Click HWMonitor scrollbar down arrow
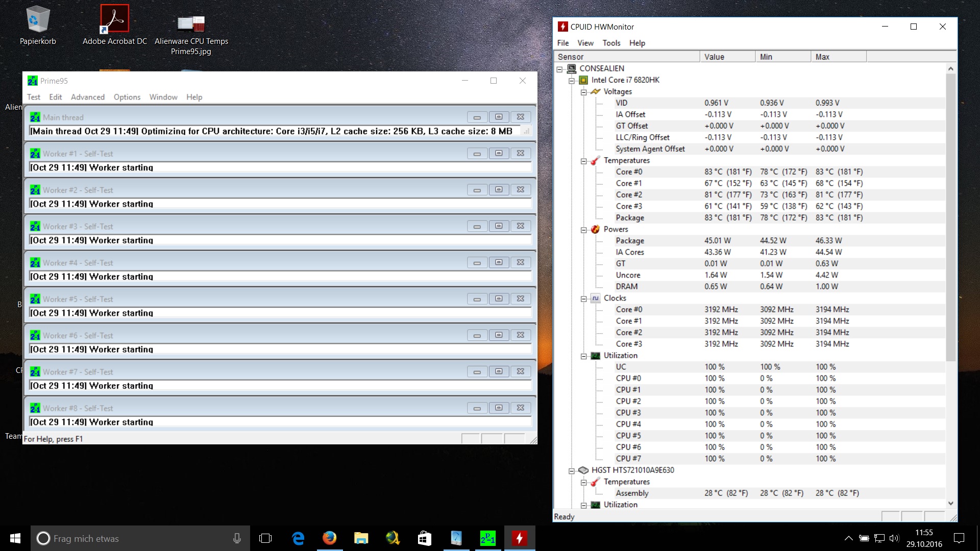 950,503
